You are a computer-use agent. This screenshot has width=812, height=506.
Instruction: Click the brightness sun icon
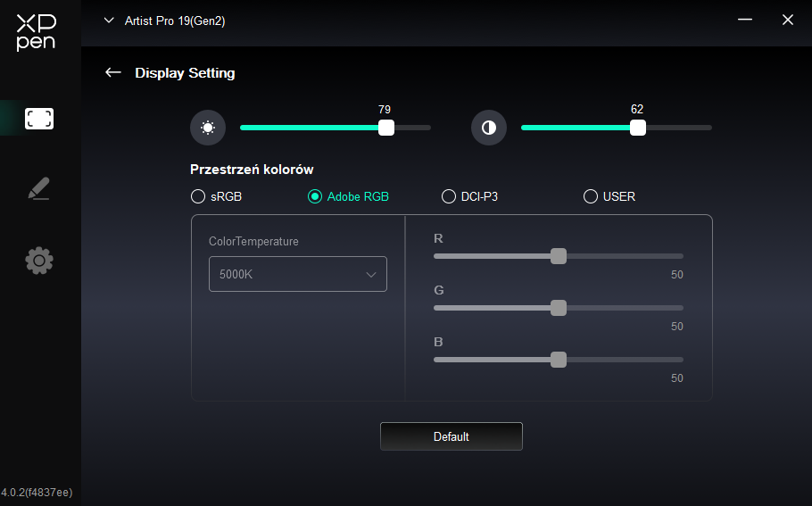(208, 128)
